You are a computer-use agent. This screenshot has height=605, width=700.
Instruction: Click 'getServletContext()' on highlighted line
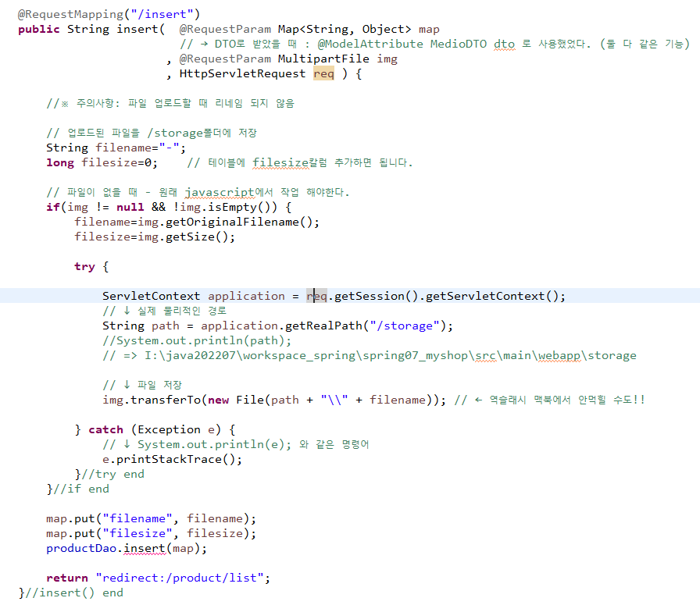(x=492, y=296)
